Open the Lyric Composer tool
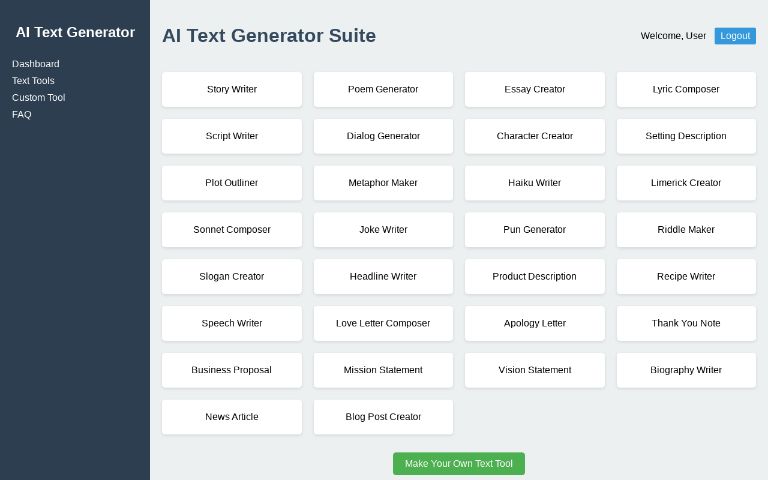768x480 pixels. coord(686,89)
